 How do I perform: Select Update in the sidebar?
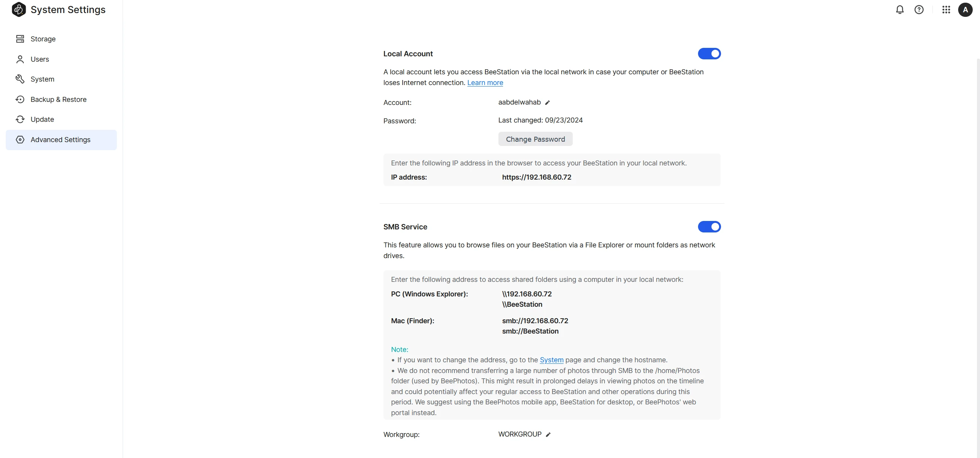(x=42, y=119)
